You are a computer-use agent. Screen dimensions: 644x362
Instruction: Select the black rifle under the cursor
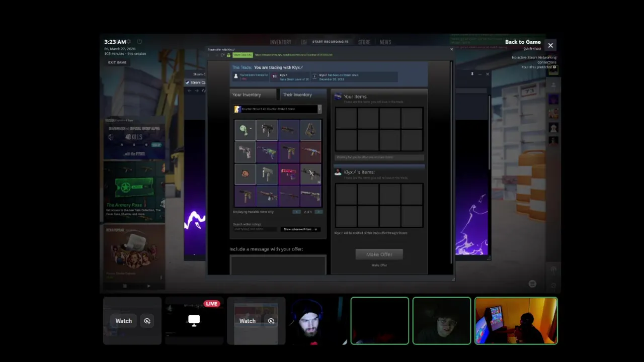coord(310,174)
